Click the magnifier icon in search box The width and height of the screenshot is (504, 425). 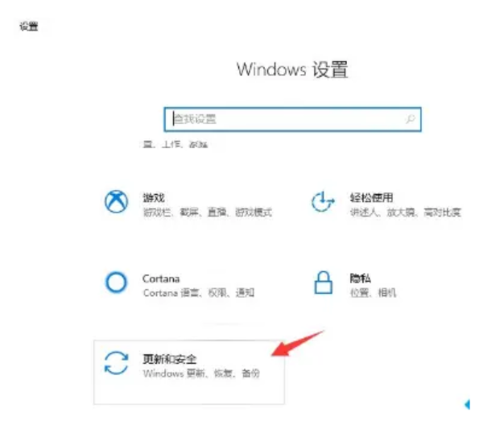pyautogui.click(x=411, y=119)
